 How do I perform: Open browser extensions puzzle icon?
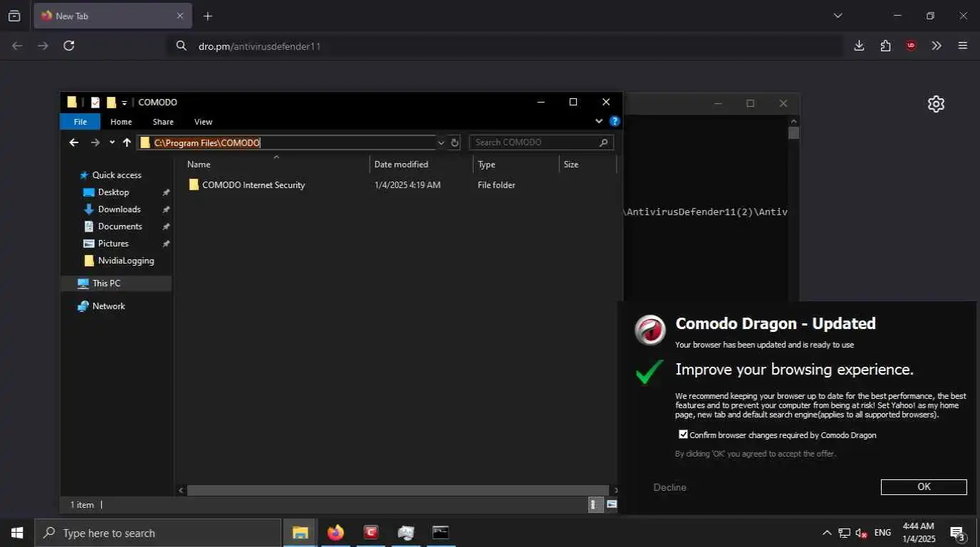point(885,46)
